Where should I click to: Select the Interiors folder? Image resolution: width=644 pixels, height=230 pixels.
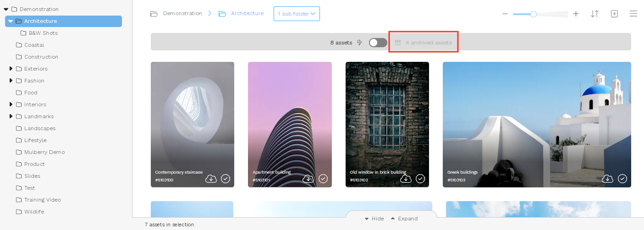[35, 104]
